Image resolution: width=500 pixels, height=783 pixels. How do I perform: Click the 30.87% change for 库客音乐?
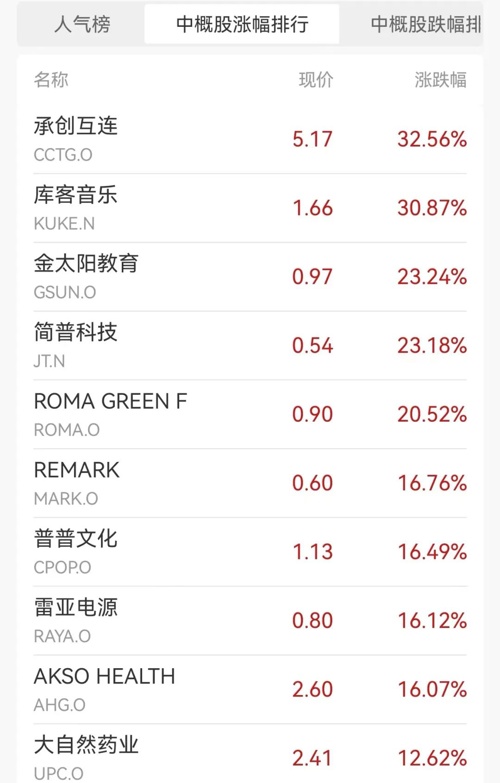click(432, 208)
